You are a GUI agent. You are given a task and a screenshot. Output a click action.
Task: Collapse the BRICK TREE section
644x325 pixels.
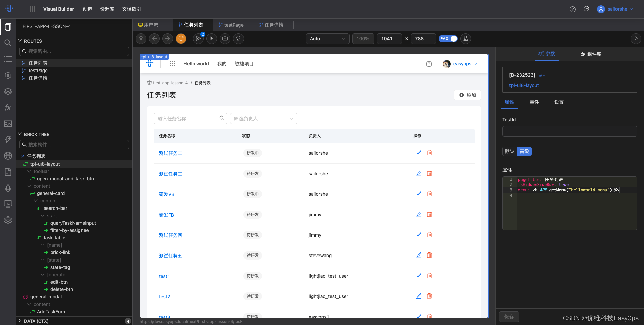[20, 134]
